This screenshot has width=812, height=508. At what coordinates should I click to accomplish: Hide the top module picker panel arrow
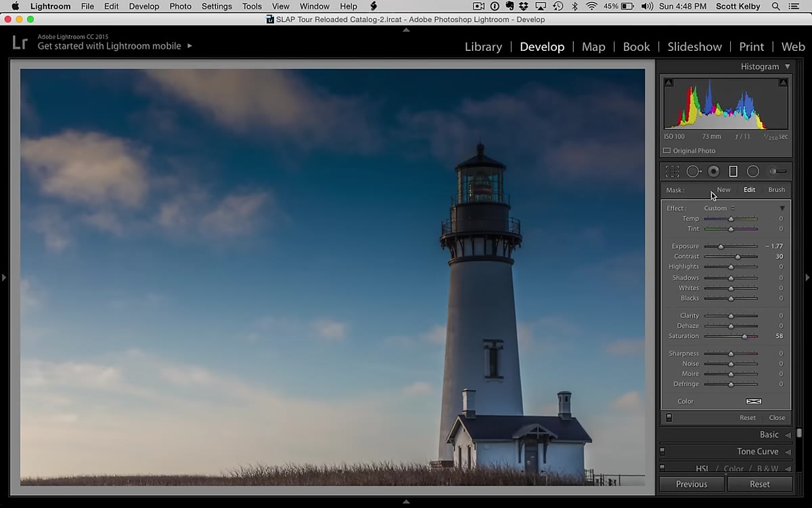tap(406, 30)
